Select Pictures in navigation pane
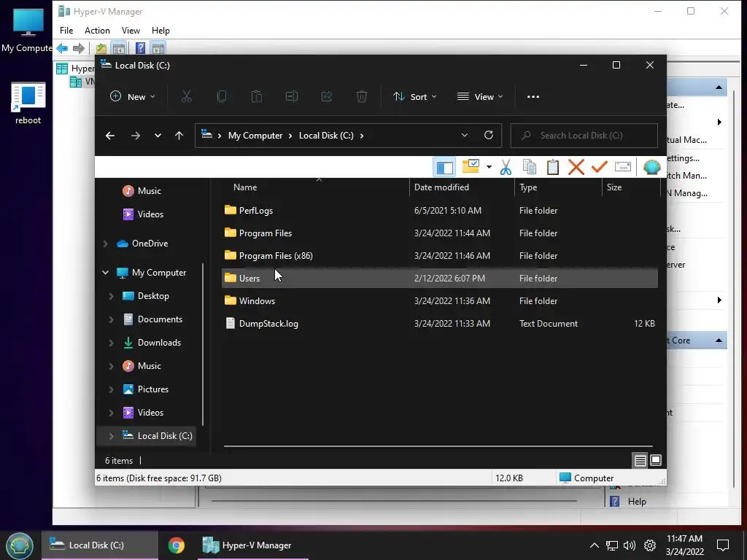747x560 pixels. pos(153,389)
